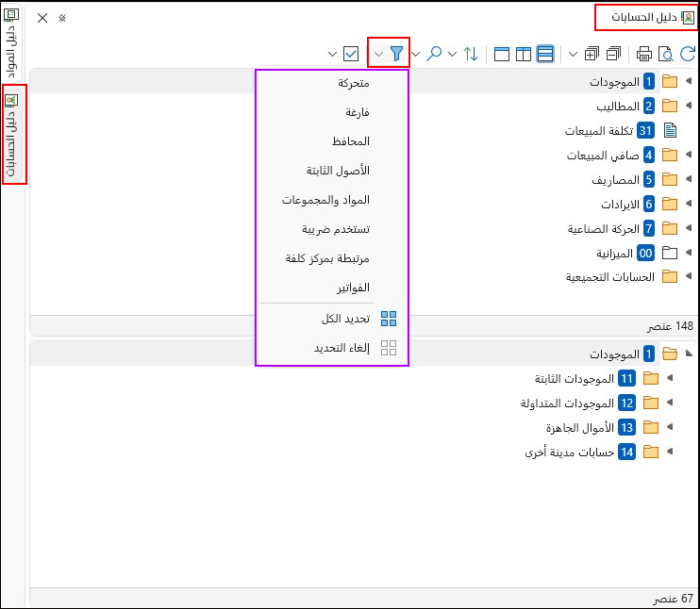Click the blue funnel filter icon
This screenshot has height=609, width=700.
396,54
